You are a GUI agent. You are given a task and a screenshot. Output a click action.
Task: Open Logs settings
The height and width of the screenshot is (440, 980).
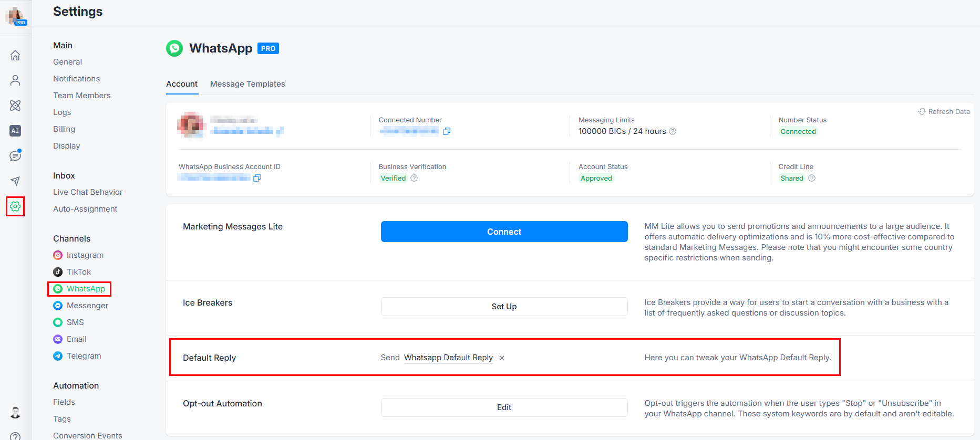click(62, 112)
